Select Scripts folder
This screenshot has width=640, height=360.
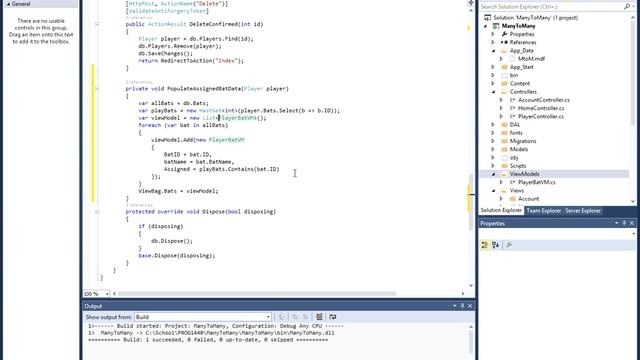(518, 166)
